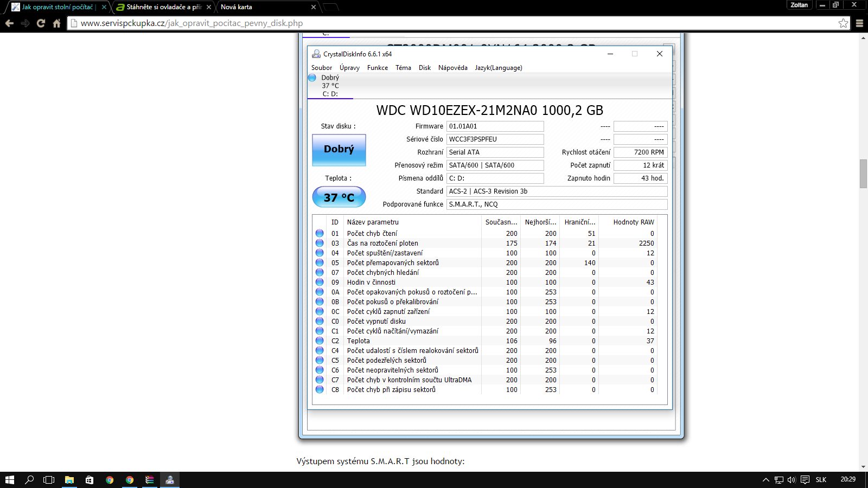This screenshot has width=868, height=488.
Task: Open File Explorer from the taskbar
Action: coord(69,480)
